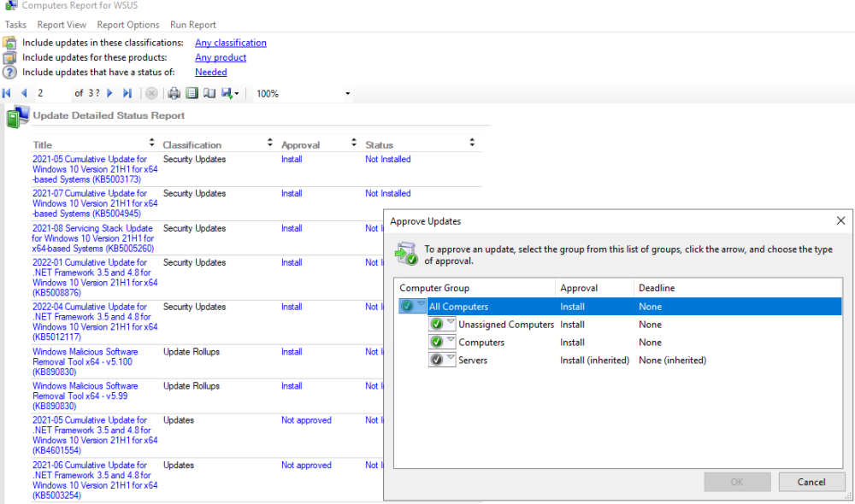The width and height of the screenshot is (855, 504).
Task: Close the Approve Updates dialog
Action: click(x=840, y=220)
